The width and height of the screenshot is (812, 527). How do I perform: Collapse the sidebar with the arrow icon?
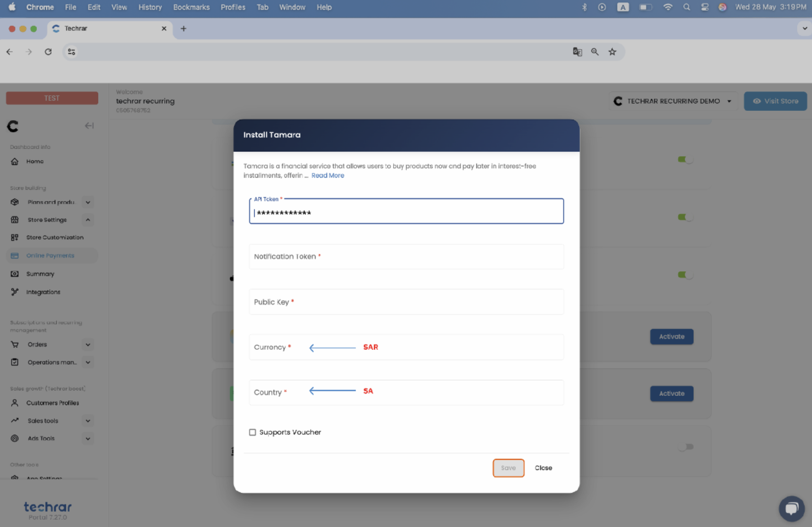pyautogui.click(x=89, y=126)
